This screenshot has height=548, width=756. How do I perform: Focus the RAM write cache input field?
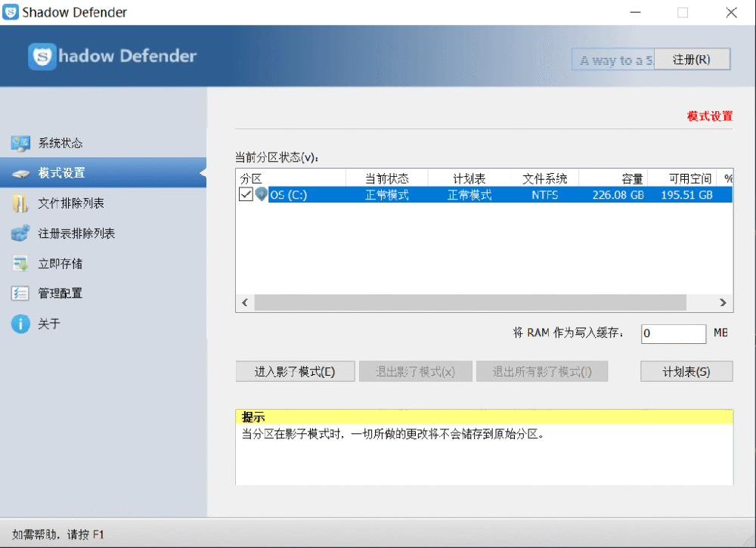[x=673, y=333]
